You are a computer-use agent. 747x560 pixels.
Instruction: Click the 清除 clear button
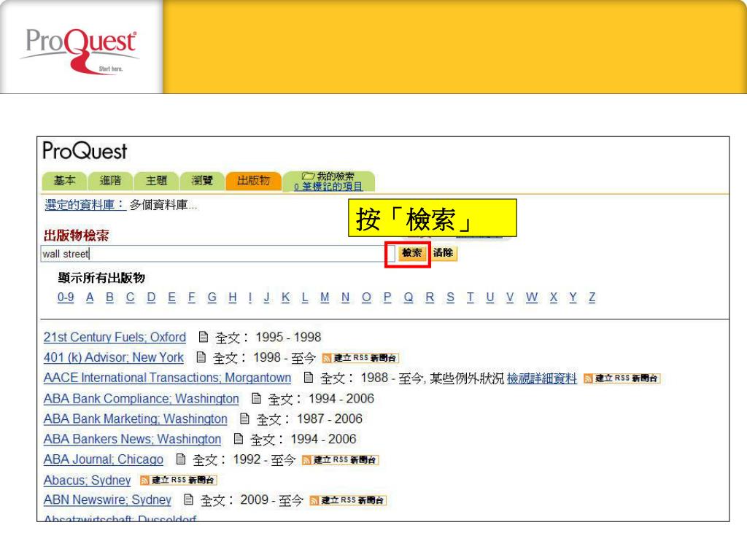[x=444, y=253]
